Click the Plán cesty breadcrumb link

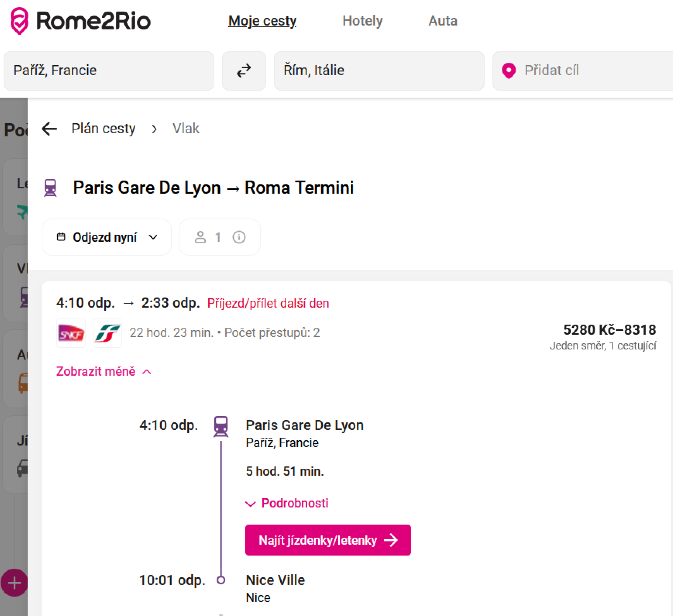(x=104, y=129)
